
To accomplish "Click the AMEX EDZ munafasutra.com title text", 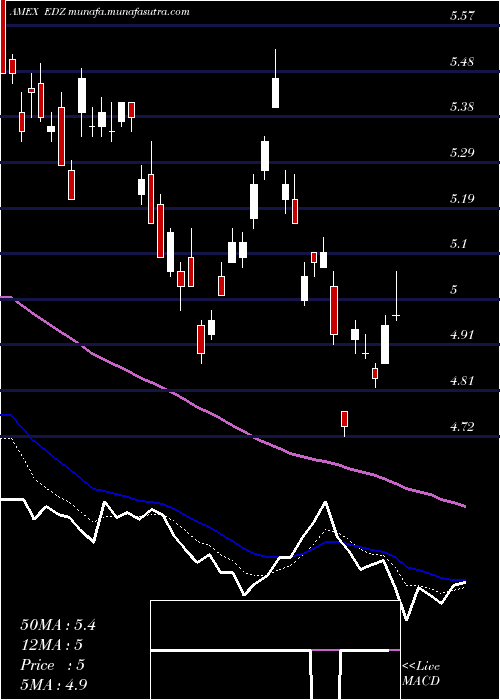I will (100, 11).
